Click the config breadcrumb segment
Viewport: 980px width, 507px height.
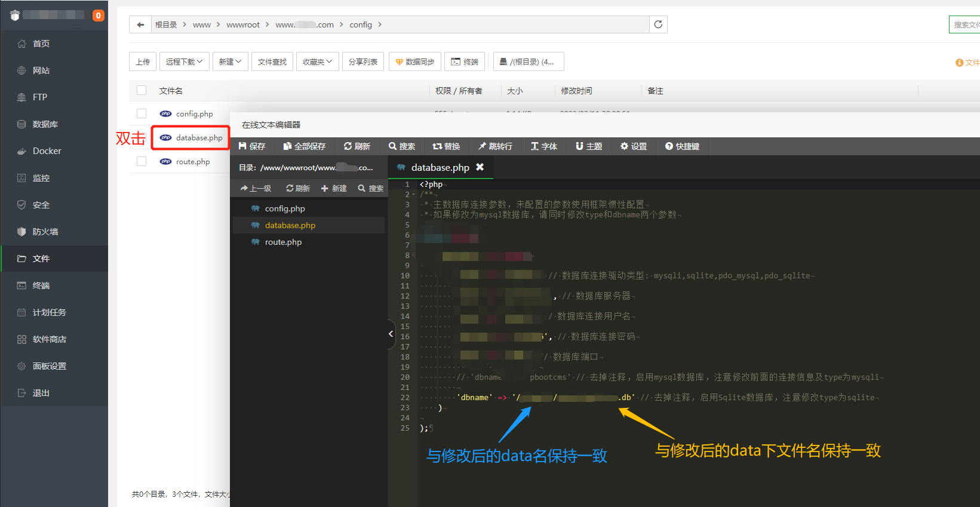click(x=361, y=24)
